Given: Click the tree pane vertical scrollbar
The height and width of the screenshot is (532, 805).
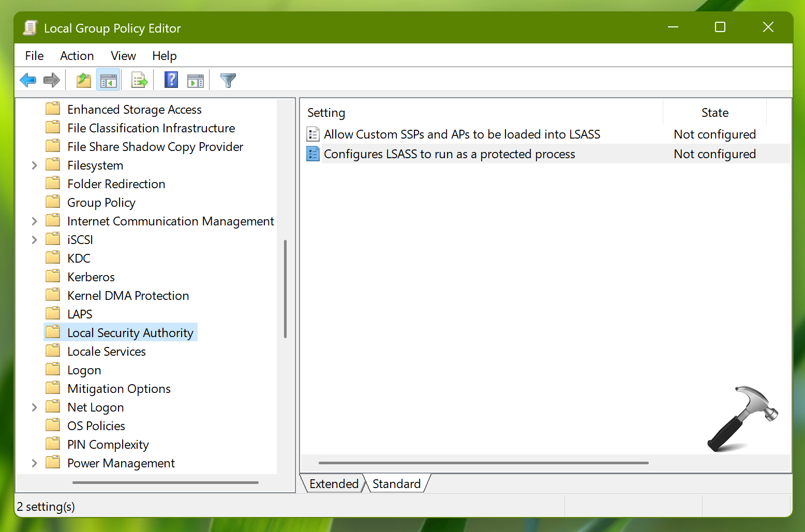Looking at the screenshot, I should click(285, 288).
